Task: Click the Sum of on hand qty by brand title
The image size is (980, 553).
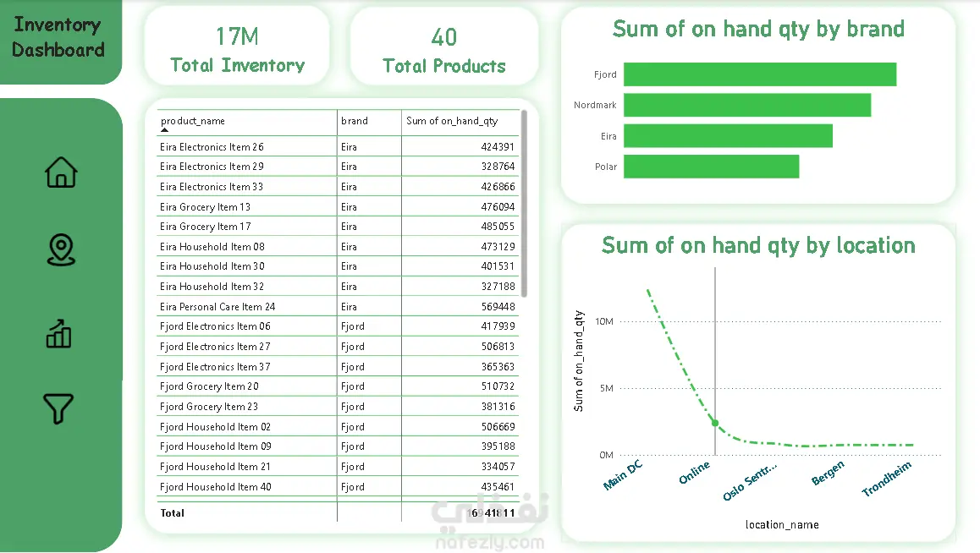Action: [758, 30]
